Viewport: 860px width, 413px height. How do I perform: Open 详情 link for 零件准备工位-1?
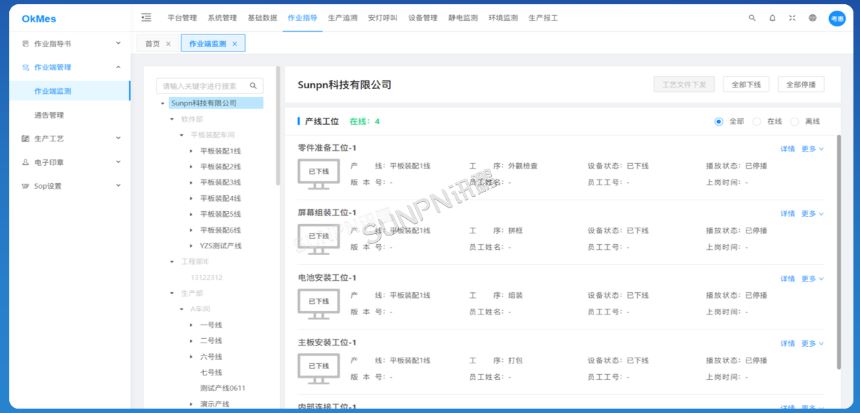788,149
